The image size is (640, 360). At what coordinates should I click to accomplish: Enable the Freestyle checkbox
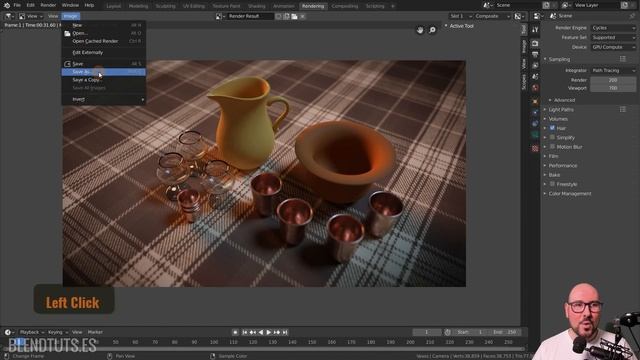552,184
